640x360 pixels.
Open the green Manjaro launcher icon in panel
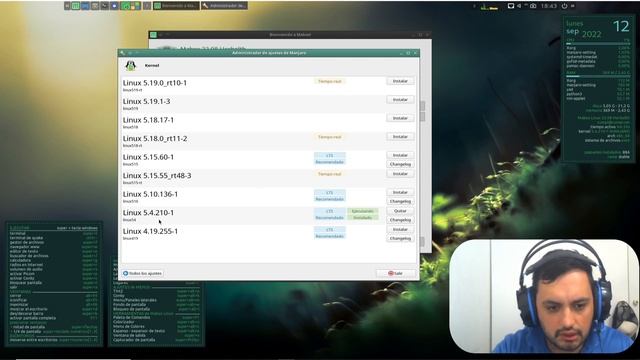click(x=76, y=6)
